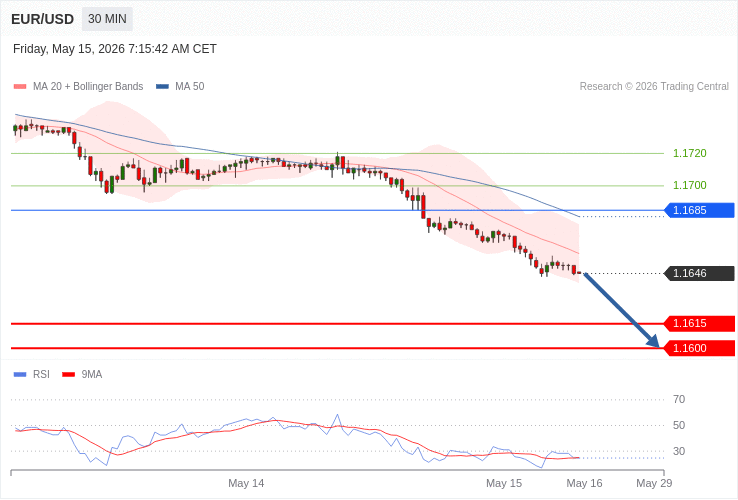This screenshot has width=738, height=500.
Task: Click the pink MA 20 legend swatch
Action: coord(20,87)
